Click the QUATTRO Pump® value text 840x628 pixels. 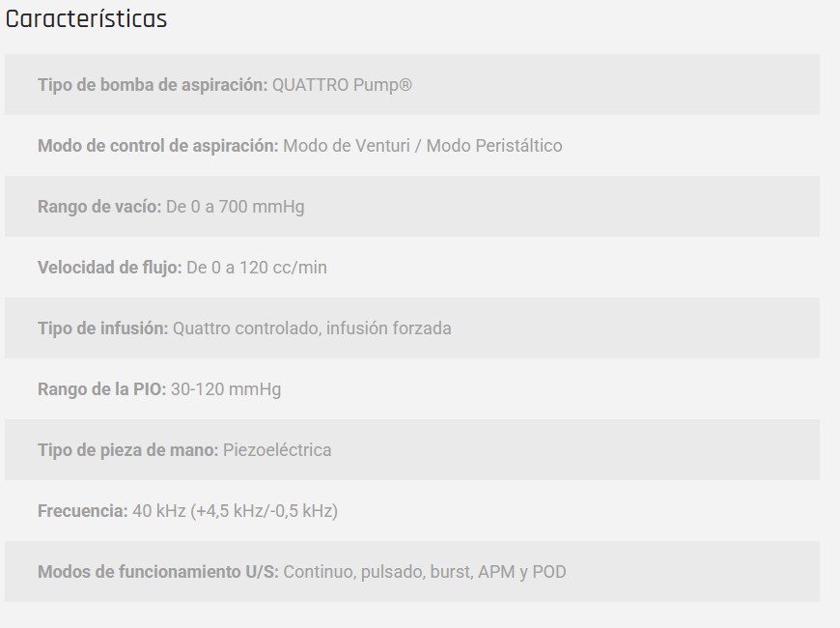342,85
